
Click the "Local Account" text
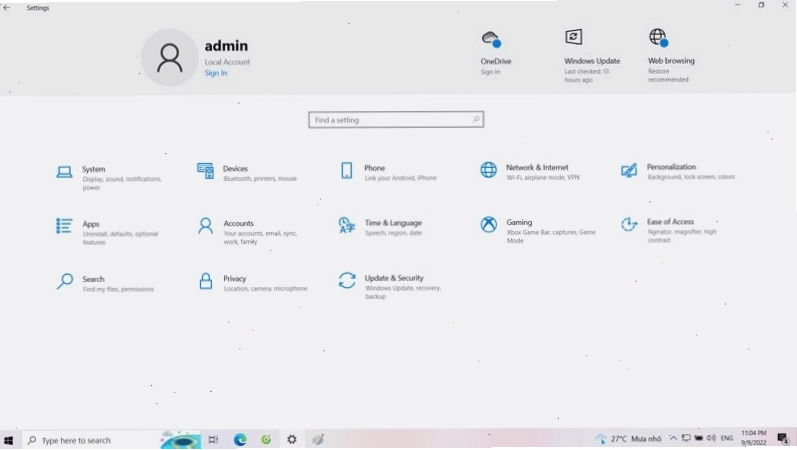227,62
